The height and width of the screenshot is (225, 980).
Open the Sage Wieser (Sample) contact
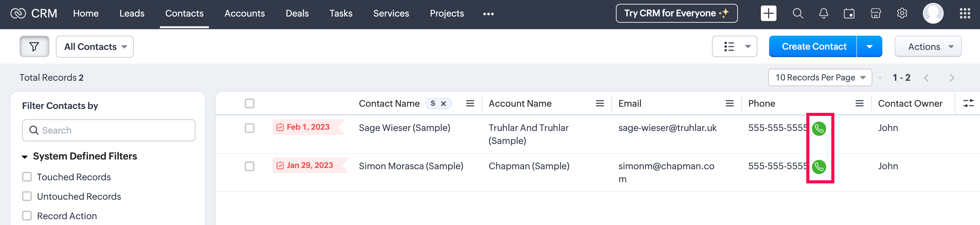pos(404,128)
